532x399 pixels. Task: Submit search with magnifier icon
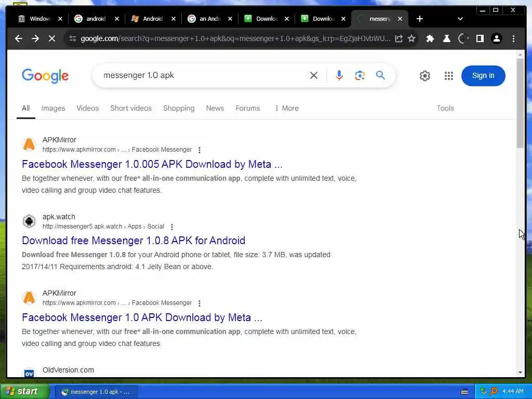380,75
